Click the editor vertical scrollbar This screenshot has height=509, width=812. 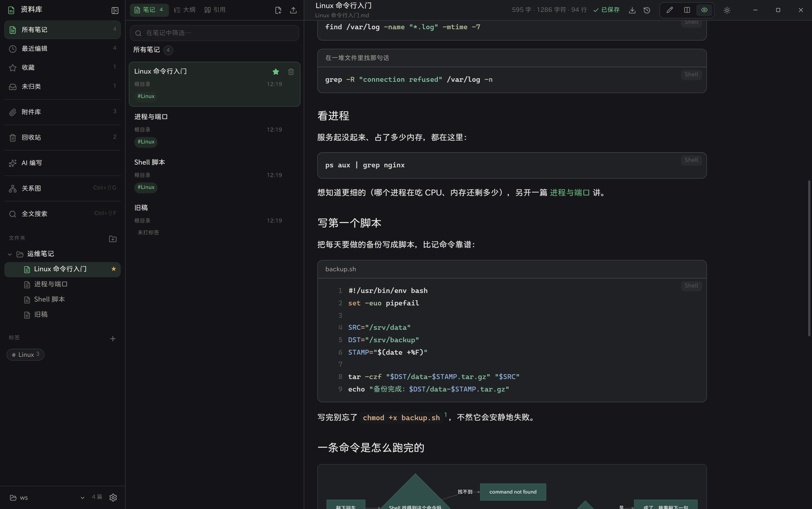coord(809,258)
